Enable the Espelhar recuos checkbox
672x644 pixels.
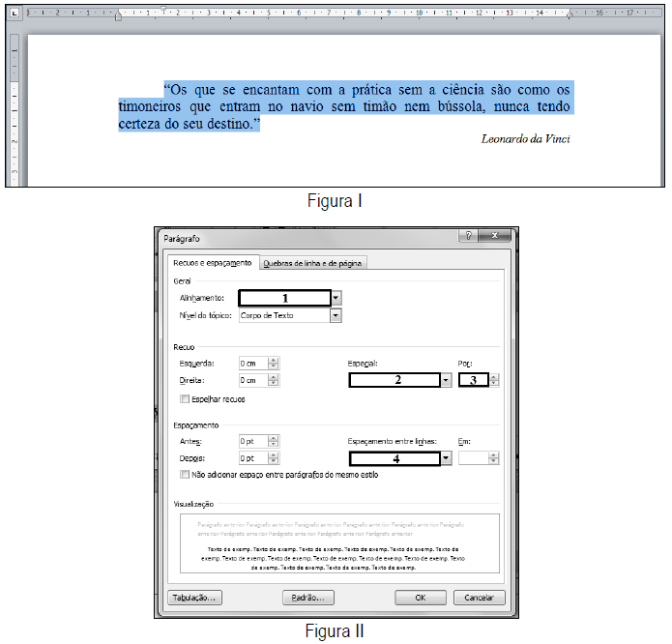click(x=185, y=398)
